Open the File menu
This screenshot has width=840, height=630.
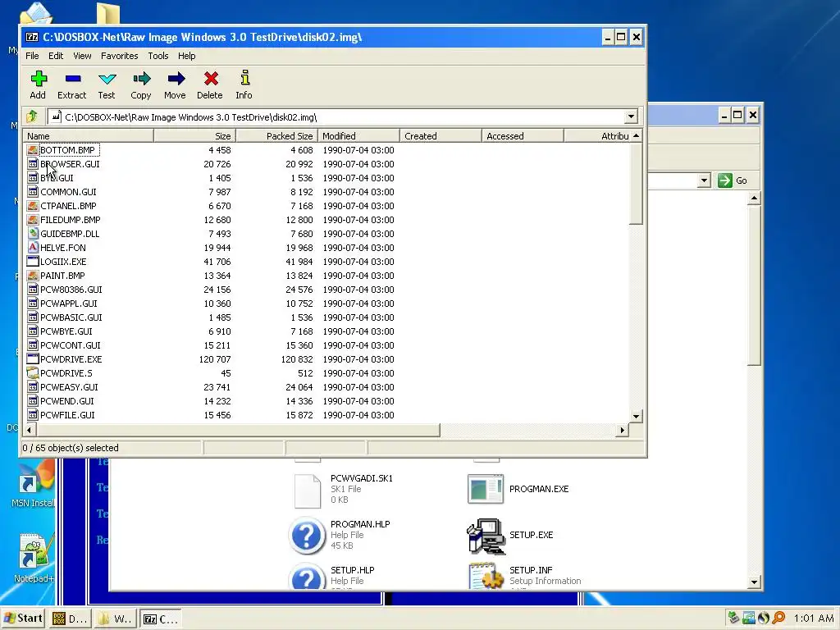pyautogui.click(x=32, y=56)
